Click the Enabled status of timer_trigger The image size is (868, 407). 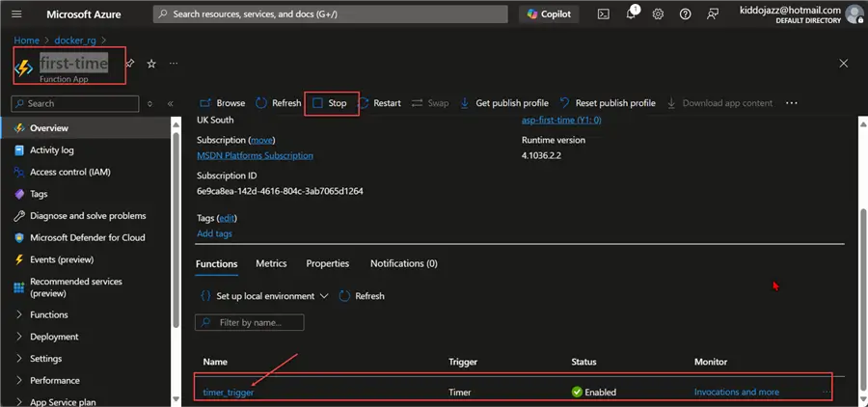click(594, 392)
